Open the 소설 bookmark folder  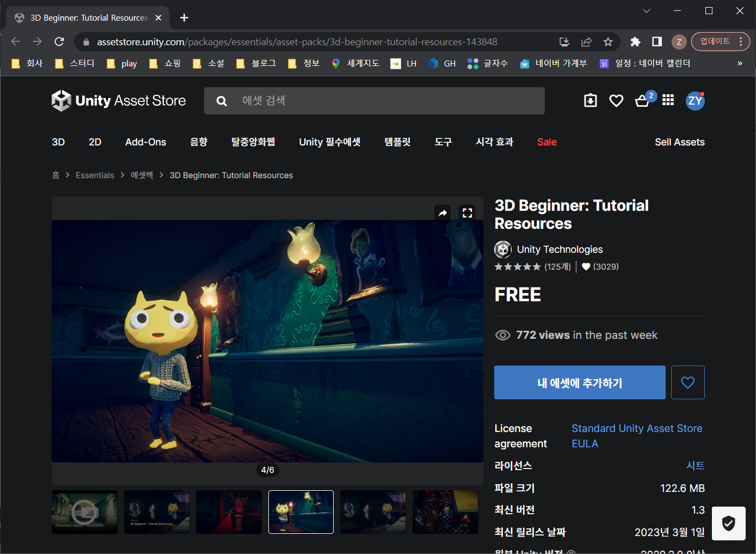[208, 63]
